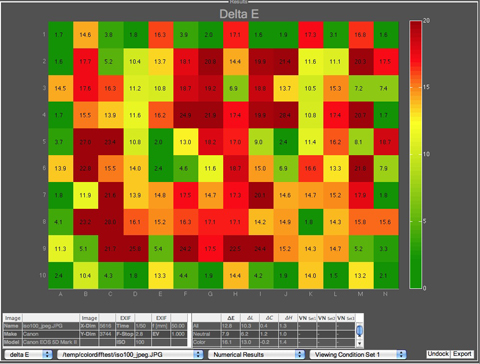Click the EV value 1.000
480x364 pixels.
click(179, 334)
